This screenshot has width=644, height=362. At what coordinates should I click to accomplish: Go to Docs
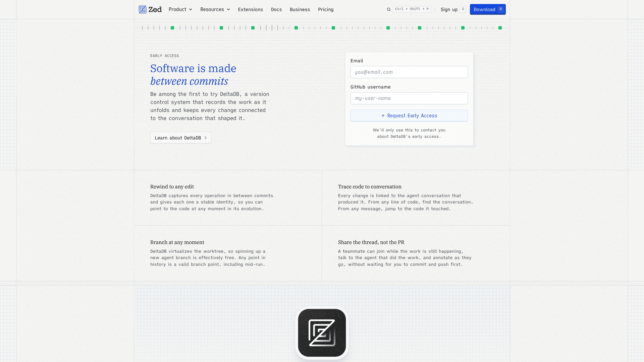pos(276,9)
